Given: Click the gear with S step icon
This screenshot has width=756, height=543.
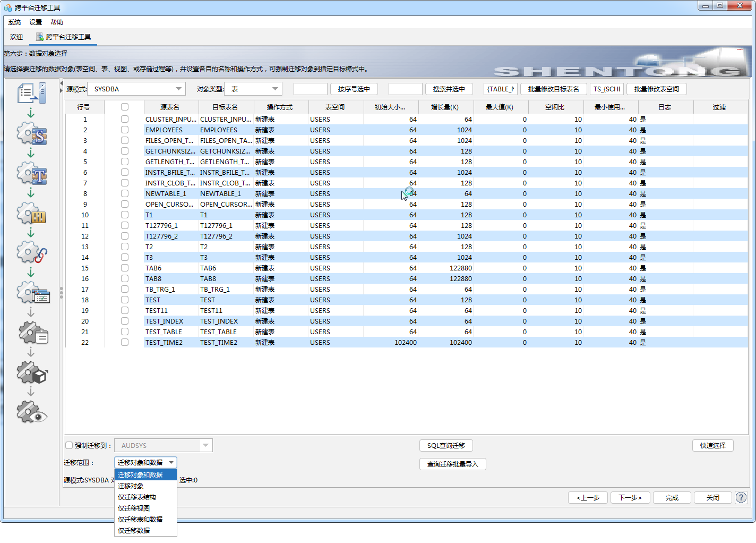Looking at the screenshot, I should [32, 134].
